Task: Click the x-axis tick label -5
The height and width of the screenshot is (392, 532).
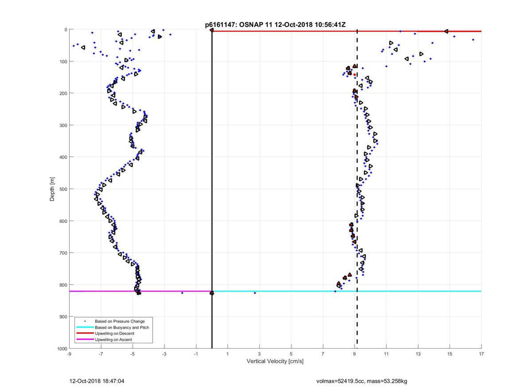Action: pyautogui.click(x=133, y=354)
